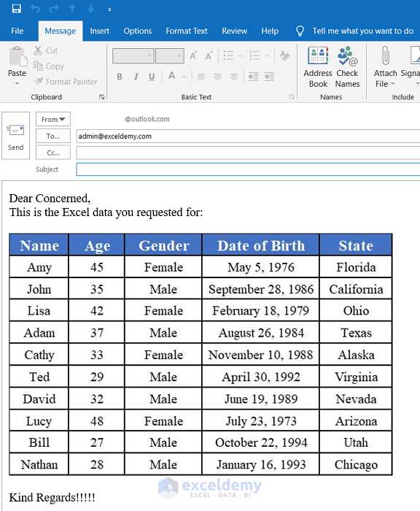Click the cell containing California
The image size is (420, 511).
356,289
